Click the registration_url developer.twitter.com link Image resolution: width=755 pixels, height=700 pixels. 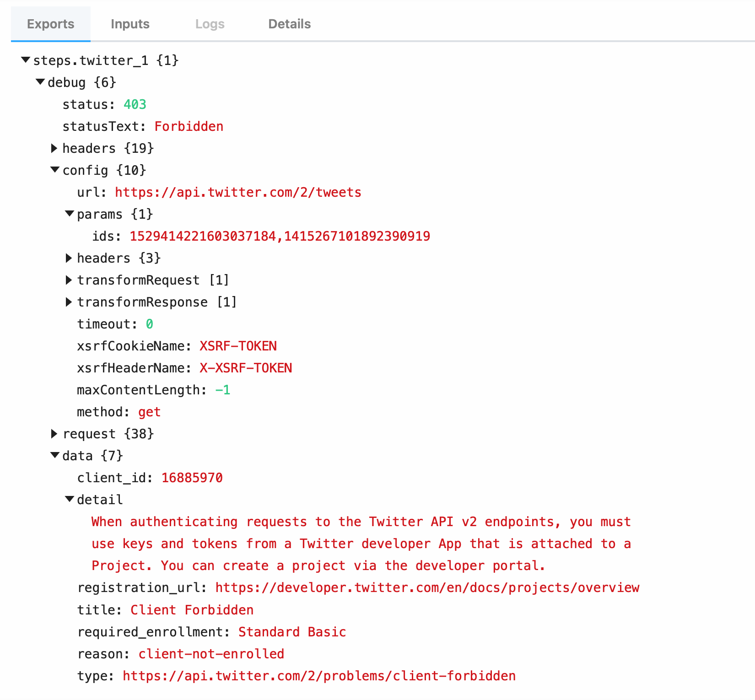point(427,587)
